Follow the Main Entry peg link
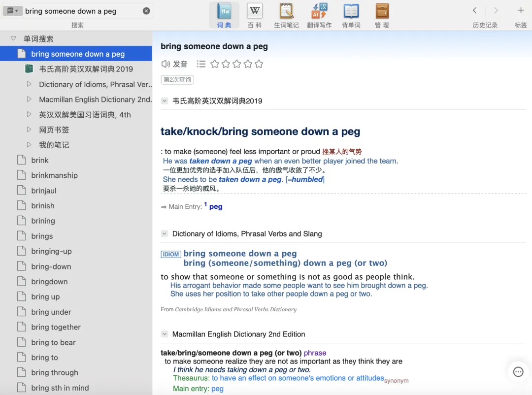 pyautogui.click(x=216, y=207)
